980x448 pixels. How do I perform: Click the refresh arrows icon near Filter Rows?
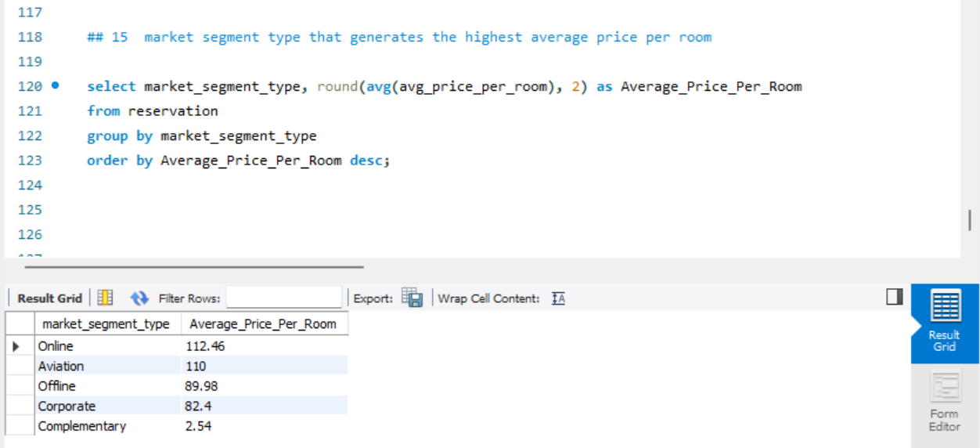click(139, 298)
